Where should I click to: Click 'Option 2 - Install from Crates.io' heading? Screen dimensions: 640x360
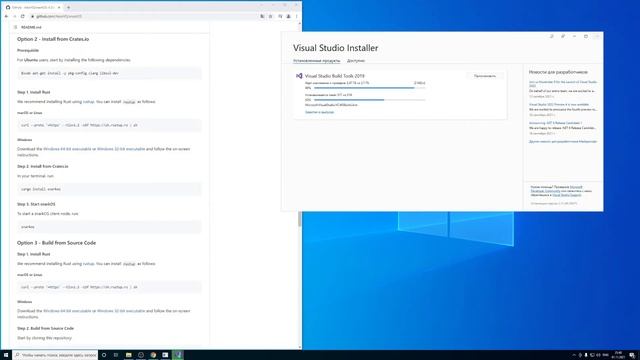pos(53,39)
